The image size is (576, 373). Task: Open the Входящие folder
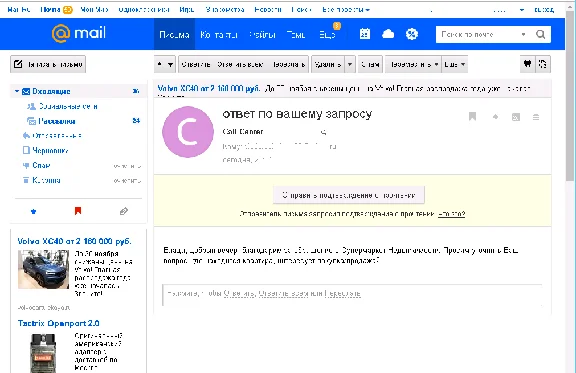coord(51,91)
